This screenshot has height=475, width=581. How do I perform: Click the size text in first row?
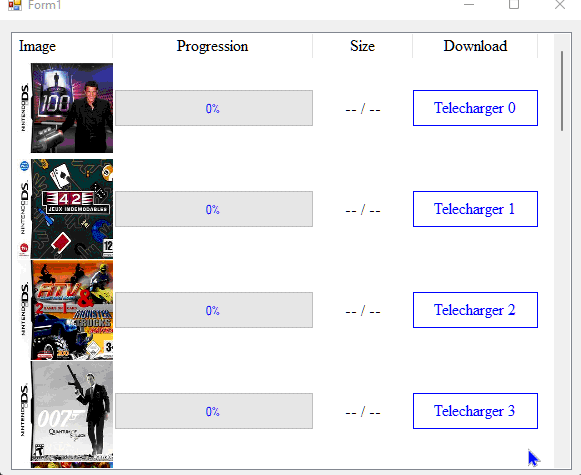point(363,109)
